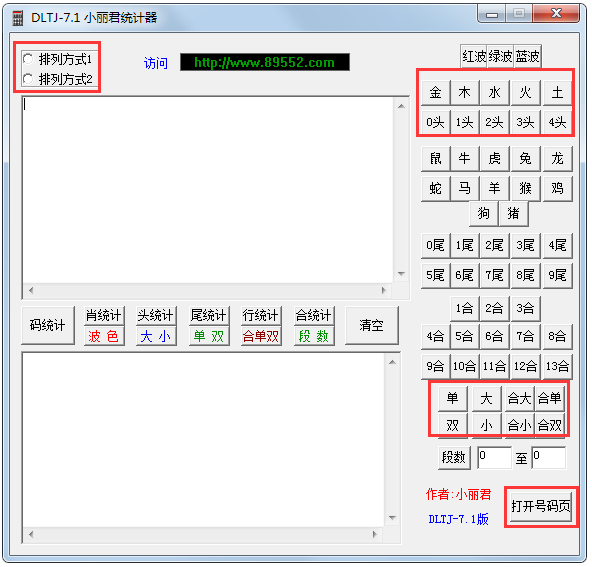Image resolution: width=592 pixels, height=567 pixels.
Task: Pick the 猴 zodiac button
Action: click(526, 188)
